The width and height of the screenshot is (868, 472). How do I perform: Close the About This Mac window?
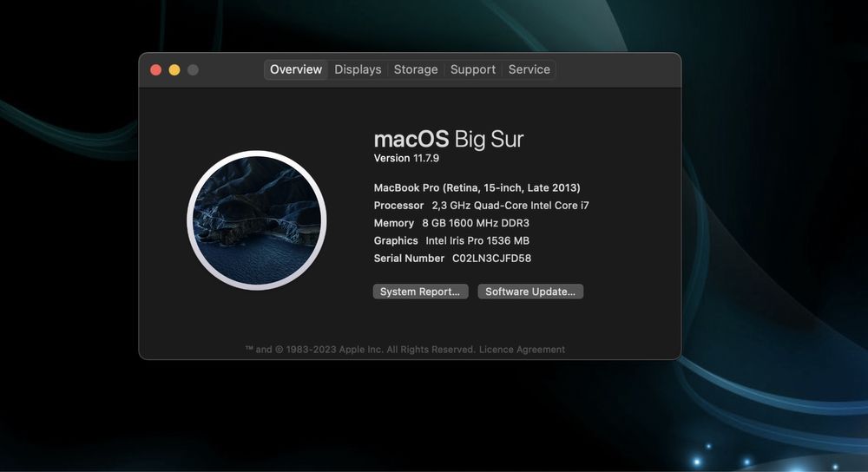(x=156, y=69)
